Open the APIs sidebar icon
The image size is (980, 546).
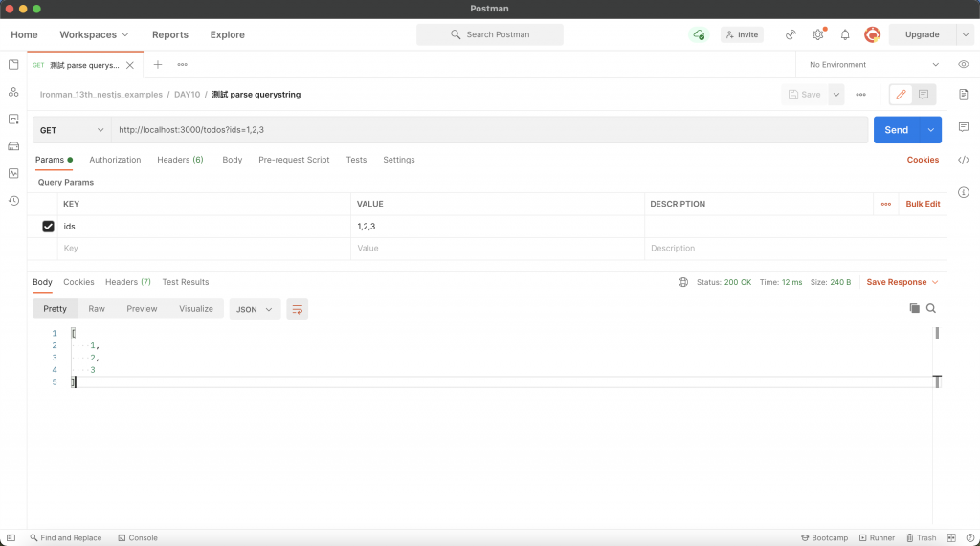(13, 92)
